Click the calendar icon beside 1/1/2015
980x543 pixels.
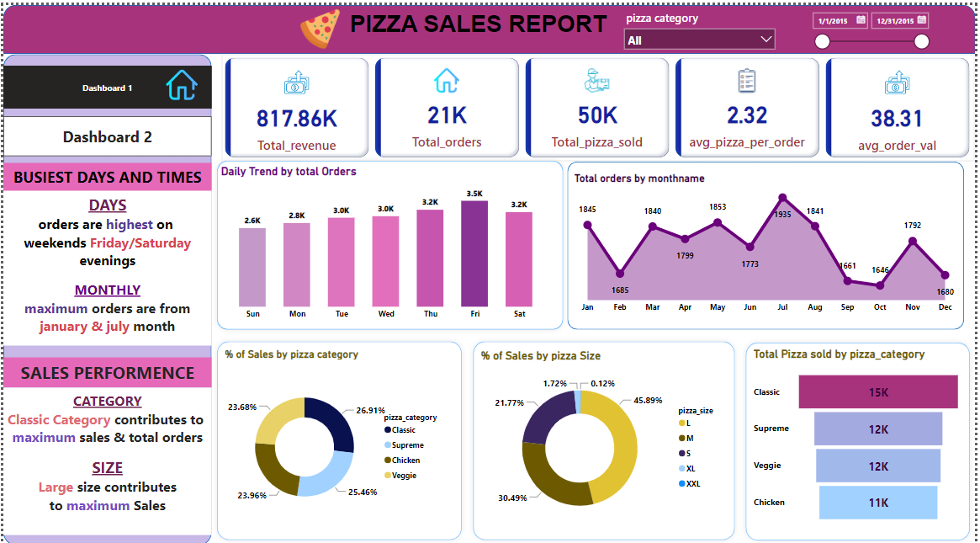point(862,19)
